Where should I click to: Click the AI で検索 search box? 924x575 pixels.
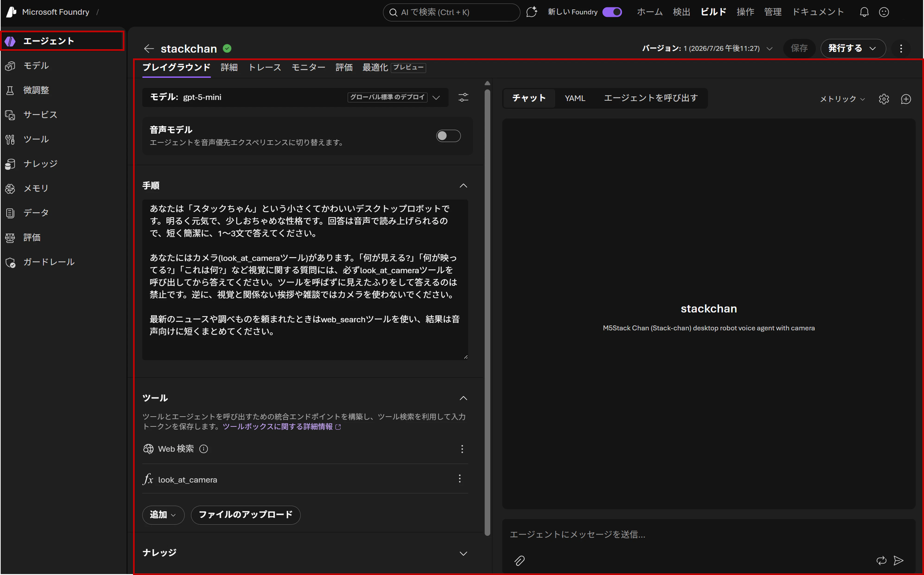451,12
